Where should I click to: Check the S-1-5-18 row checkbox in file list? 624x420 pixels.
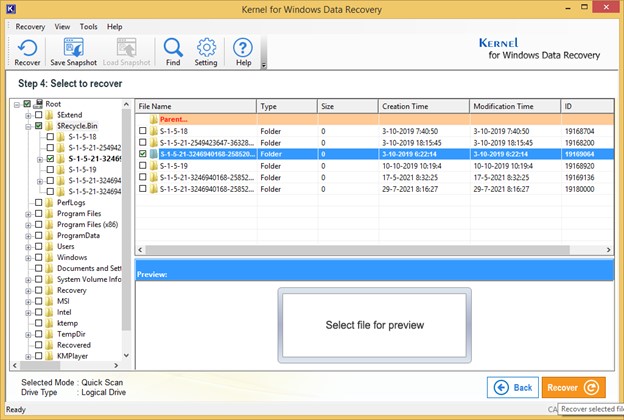click(x=143, y=131)
